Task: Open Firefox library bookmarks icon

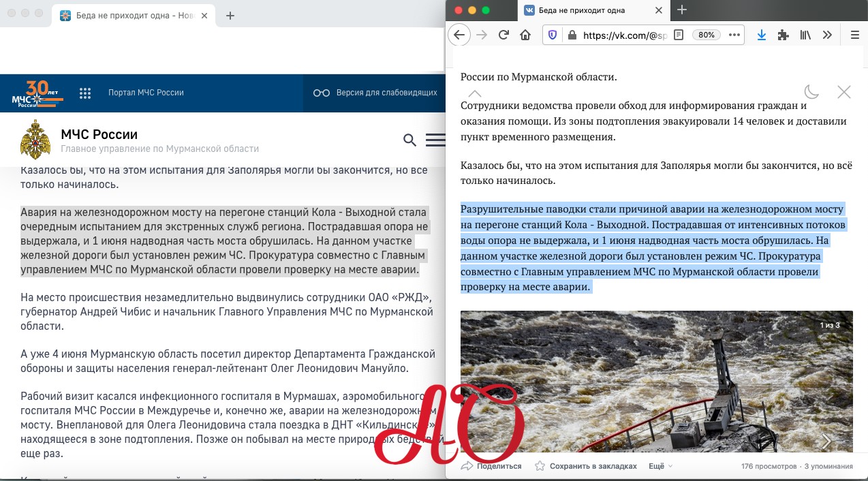Action: [805, 35]
